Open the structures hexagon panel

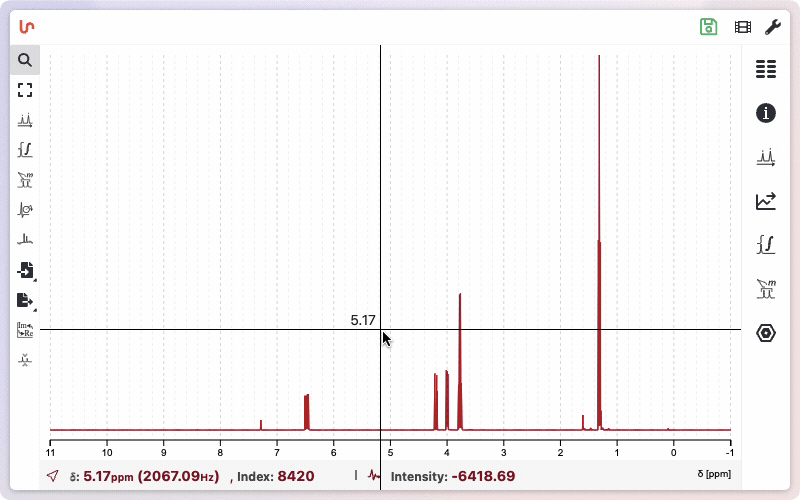[766, 333]
